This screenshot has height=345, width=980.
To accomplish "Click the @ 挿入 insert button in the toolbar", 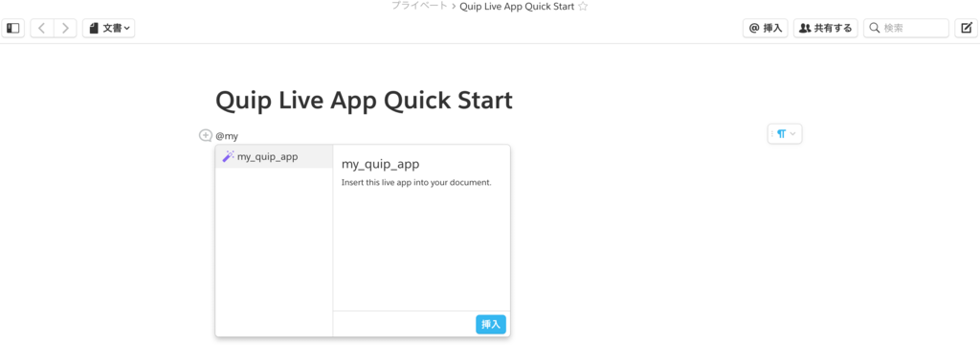I will point(765,28).
